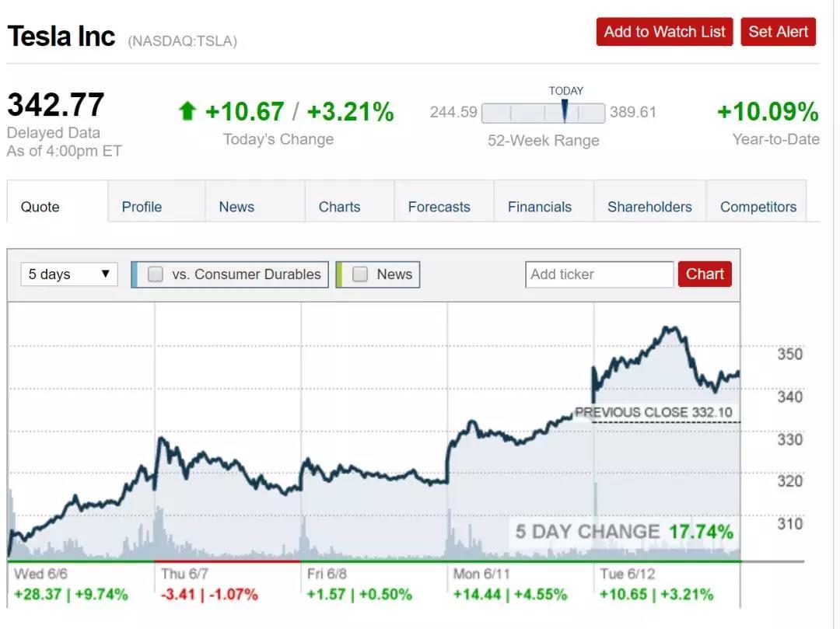Open the Shareholders tab
This screenshot has width=840, height=629.
tap(649, 207)
